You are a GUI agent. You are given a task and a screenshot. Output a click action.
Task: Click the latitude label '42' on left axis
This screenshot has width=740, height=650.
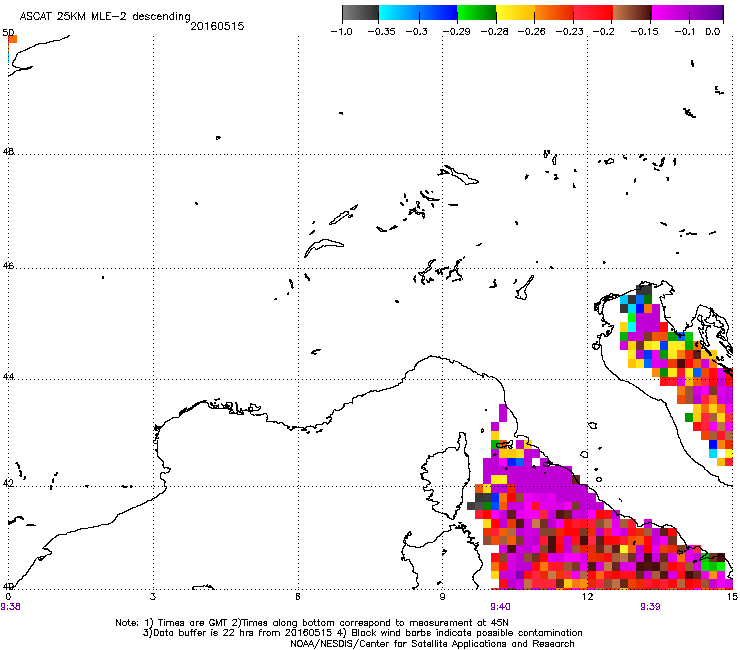point(8,483)
